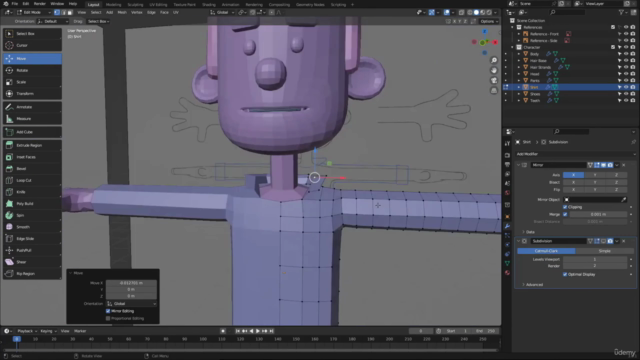Screen dimensions: 640x360
Task: Select the Add Cube tool
Action: (32, 132)
